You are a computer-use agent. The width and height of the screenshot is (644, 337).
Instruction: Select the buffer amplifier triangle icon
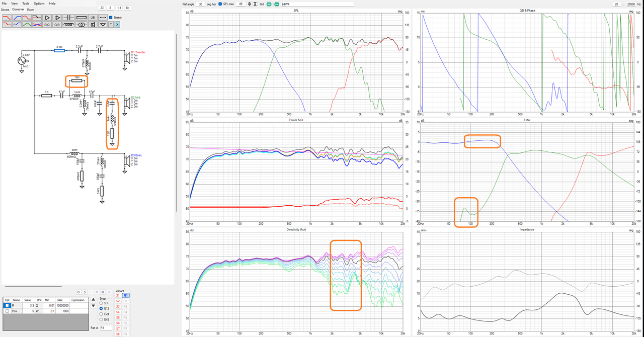[47, 18]
